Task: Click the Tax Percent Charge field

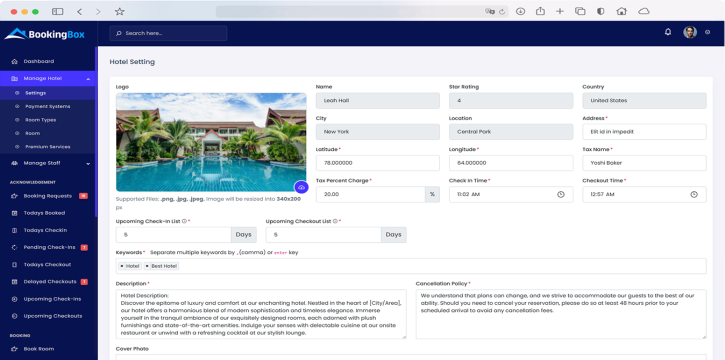Action: click(x=370, y=195)
